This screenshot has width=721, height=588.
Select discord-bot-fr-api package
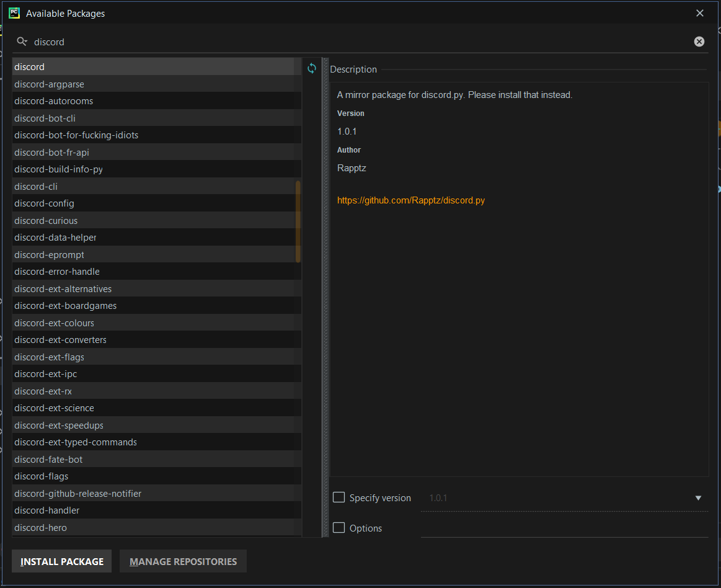point(156,153)
